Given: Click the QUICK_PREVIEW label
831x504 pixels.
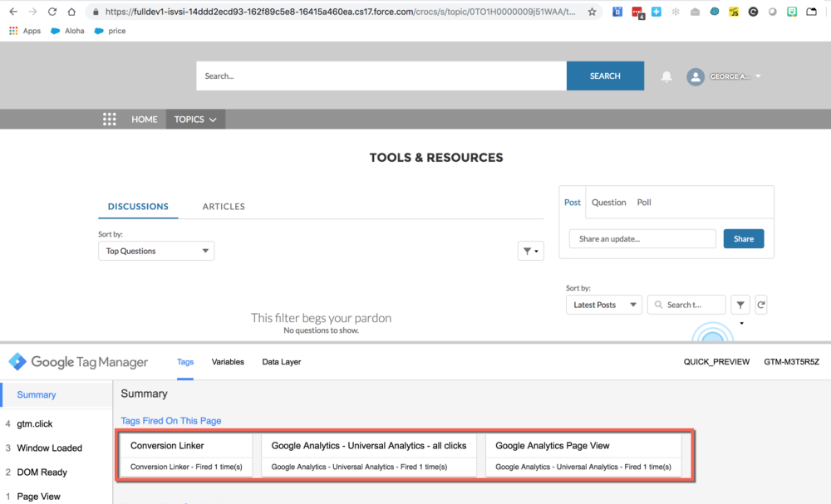Looking at the screenshot, I should click(716, 362).
